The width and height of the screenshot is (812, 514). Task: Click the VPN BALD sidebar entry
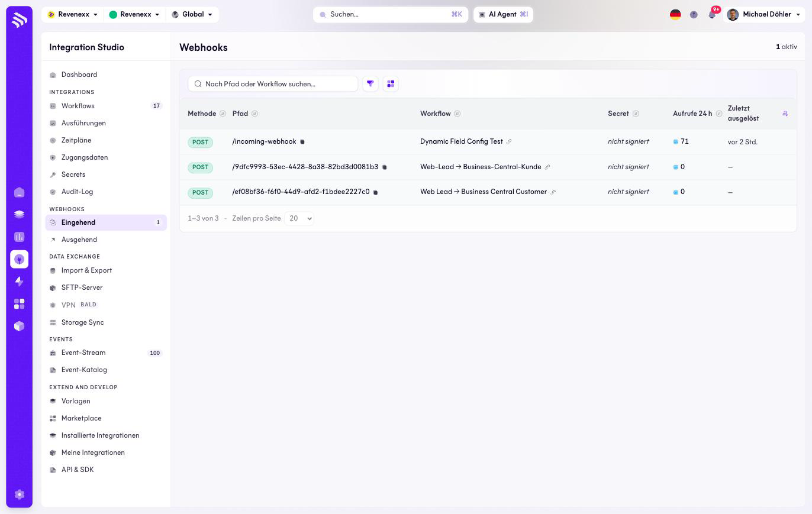106,305
